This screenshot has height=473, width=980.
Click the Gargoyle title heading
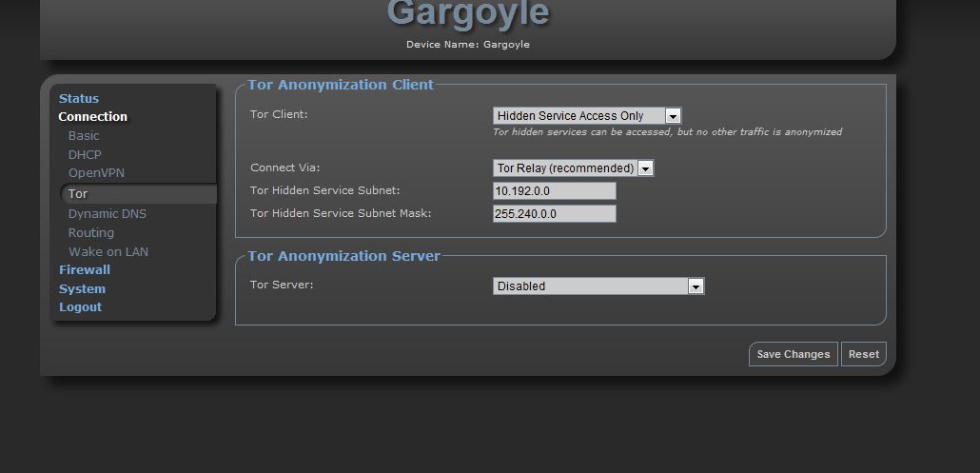pos(468,12)
